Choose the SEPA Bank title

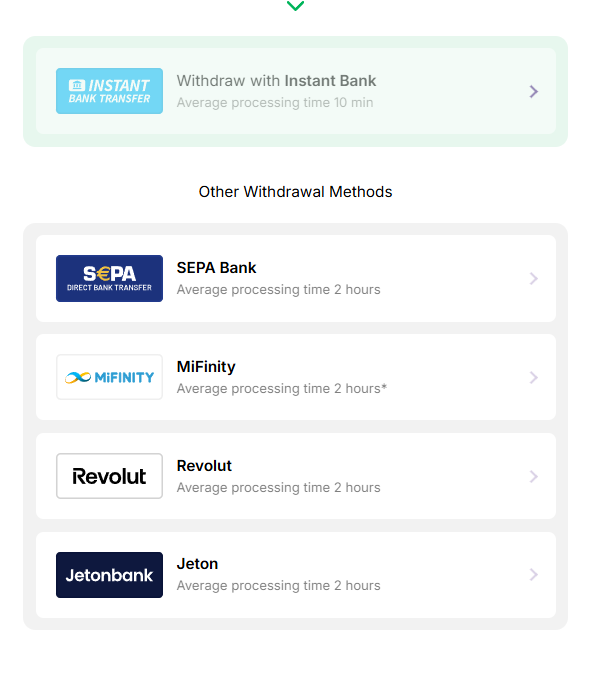point(216,267)
